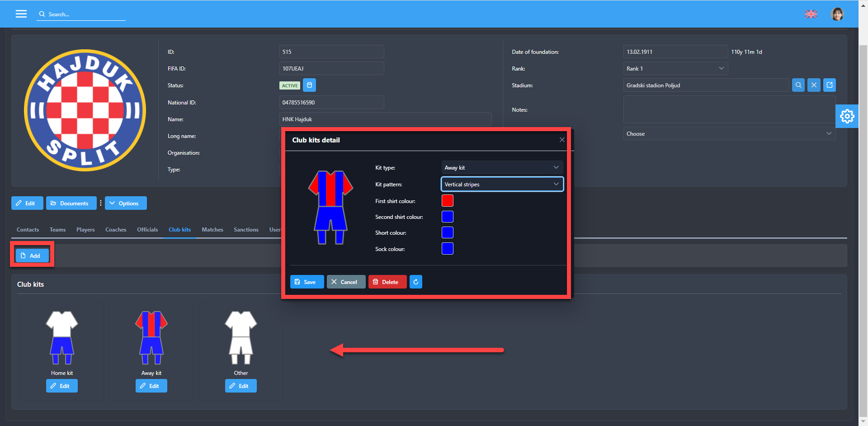Click the calendar icon beside ACTIVE status
868x426 pixels.
click(x=309, y=85)
